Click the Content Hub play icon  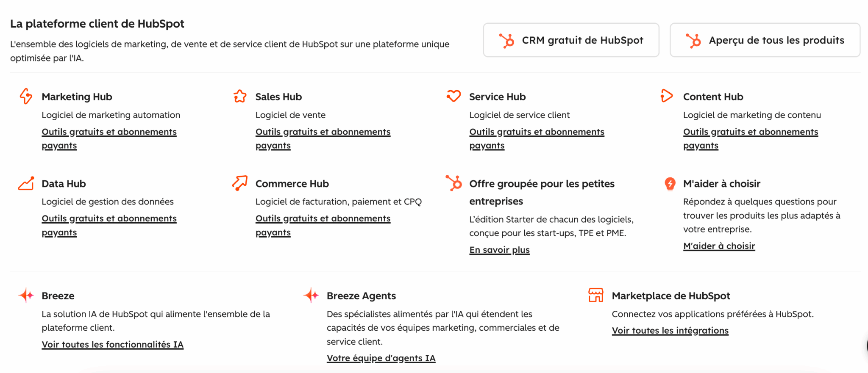coord(667,96)
